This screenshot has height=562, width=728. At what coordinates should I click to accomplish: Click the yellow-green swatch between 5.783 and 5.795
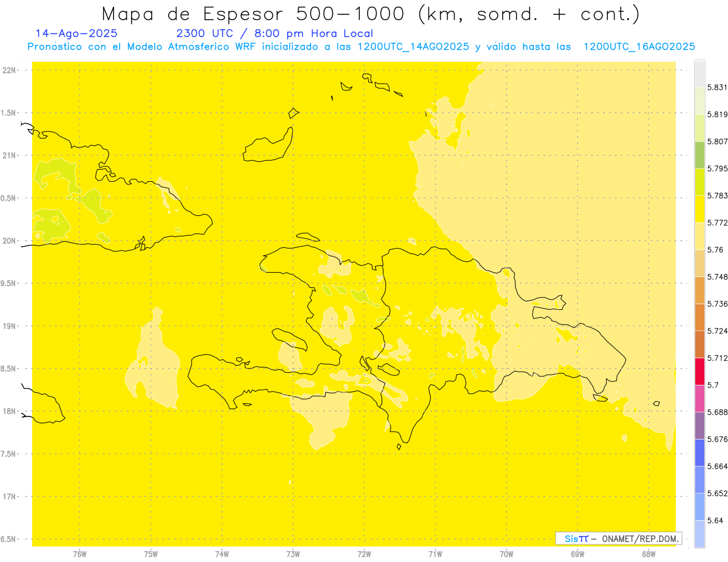(x=699, y=181)
